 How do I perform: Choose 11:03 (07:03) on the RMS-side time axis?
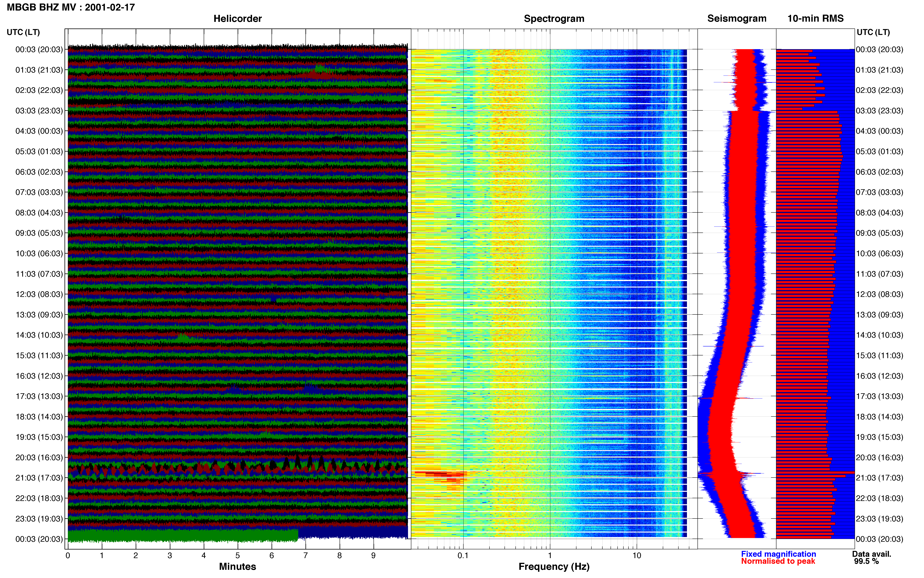click(879, 274)
